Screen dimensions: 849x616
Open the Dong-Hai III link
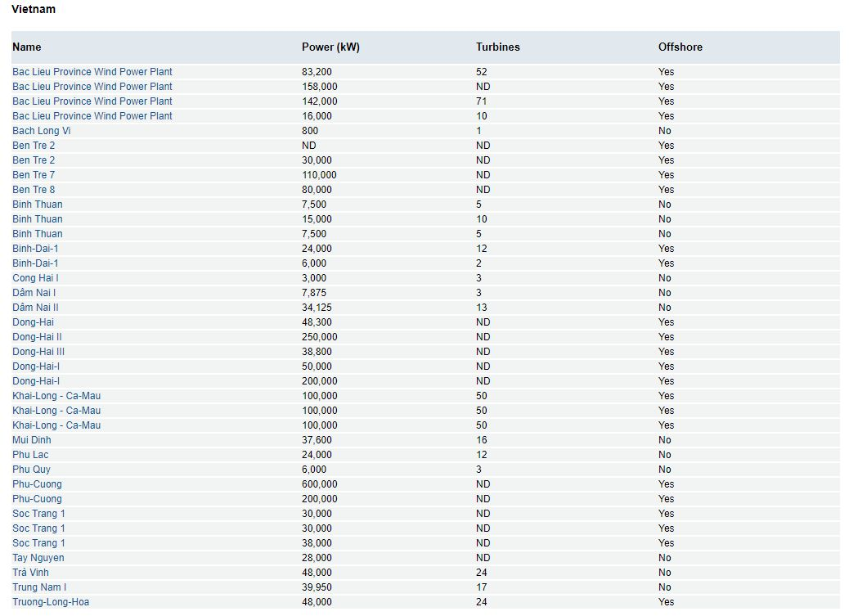tap(38, 351)
